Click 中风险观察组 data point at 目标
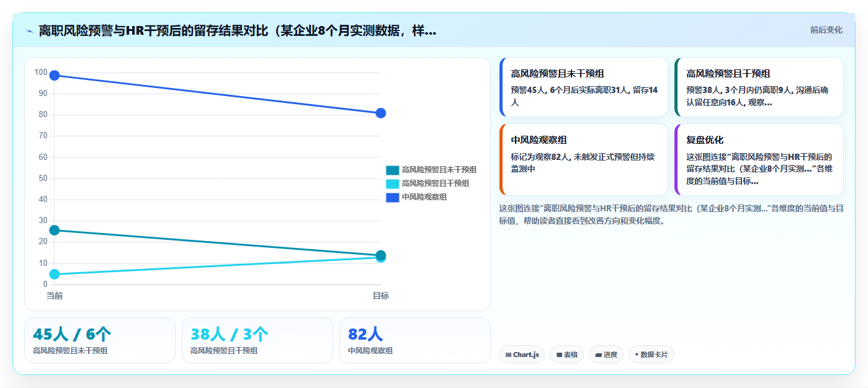This screenshot has width=868, height=388. pos(381,113)
